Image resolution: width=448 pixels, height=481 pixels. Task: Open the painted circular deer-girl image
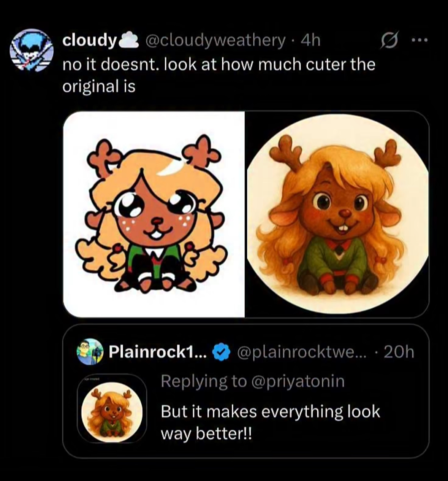pyautogui.click(x=337, y=214)
